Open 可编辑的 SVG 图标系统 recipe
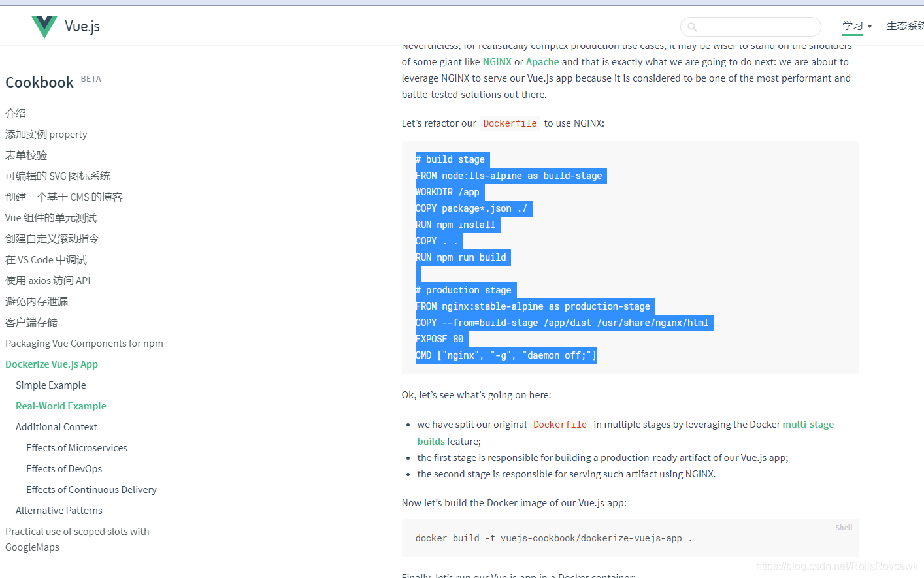Screen dimensions: 924x578 (58, 176)
